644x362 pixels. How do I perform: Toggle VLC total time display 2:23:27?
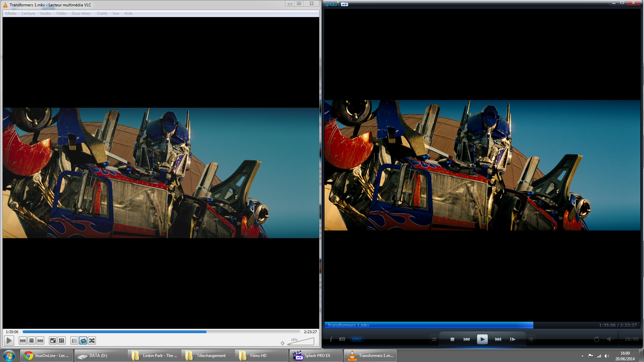(x=310, y=332)
